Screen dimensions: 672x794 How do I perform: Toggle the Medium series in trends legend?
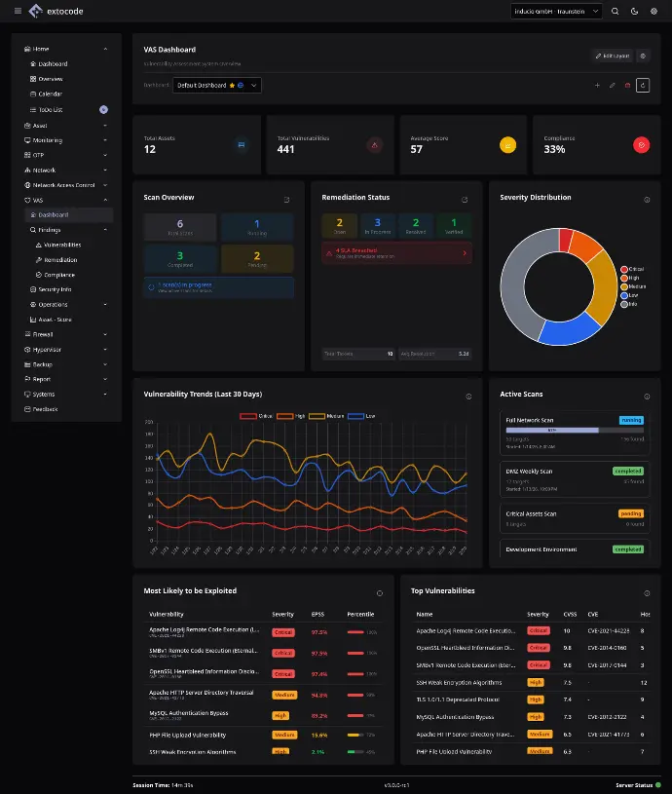pyautogui.click(x=323, y=416)
